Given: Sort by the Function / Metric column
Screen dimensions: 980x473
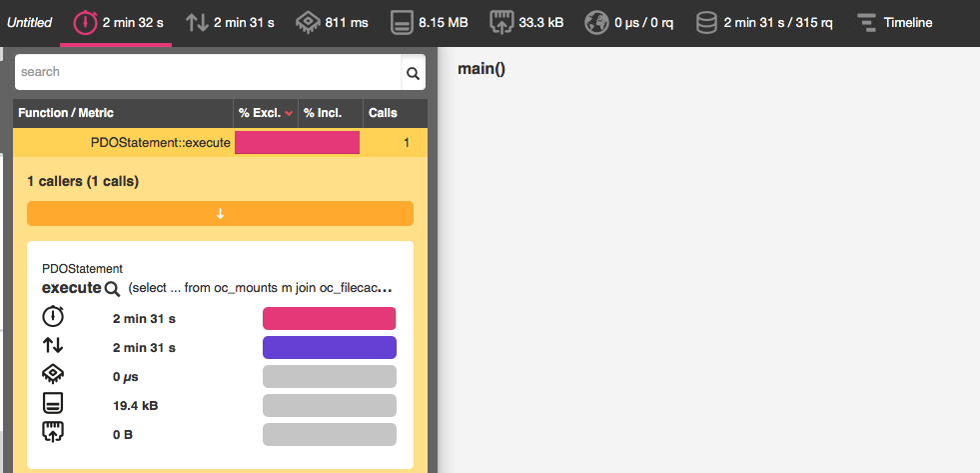Looking at the screenshot, I should pos(123,113).
